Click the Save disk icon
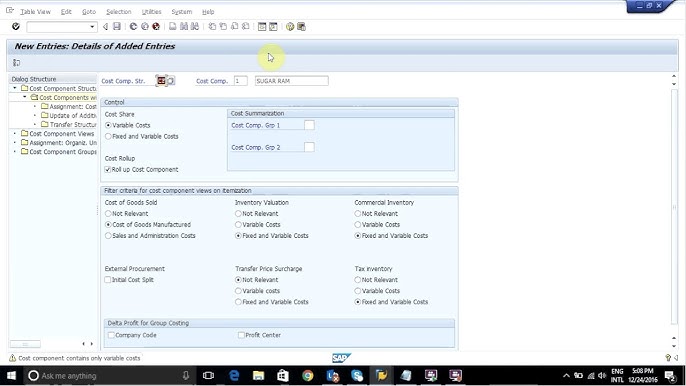 coord(117,27)
